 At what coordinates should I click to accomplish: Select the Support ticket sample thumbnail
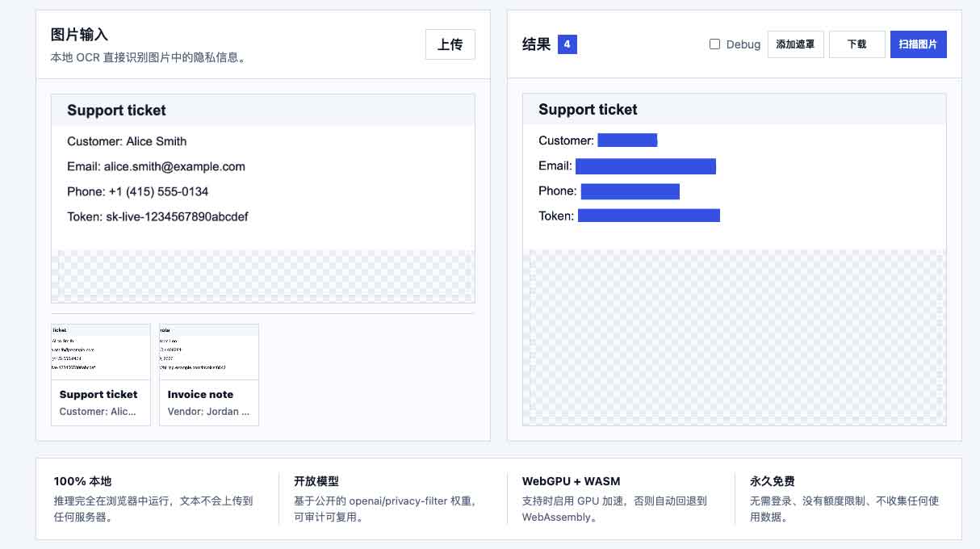pos(101,375)
